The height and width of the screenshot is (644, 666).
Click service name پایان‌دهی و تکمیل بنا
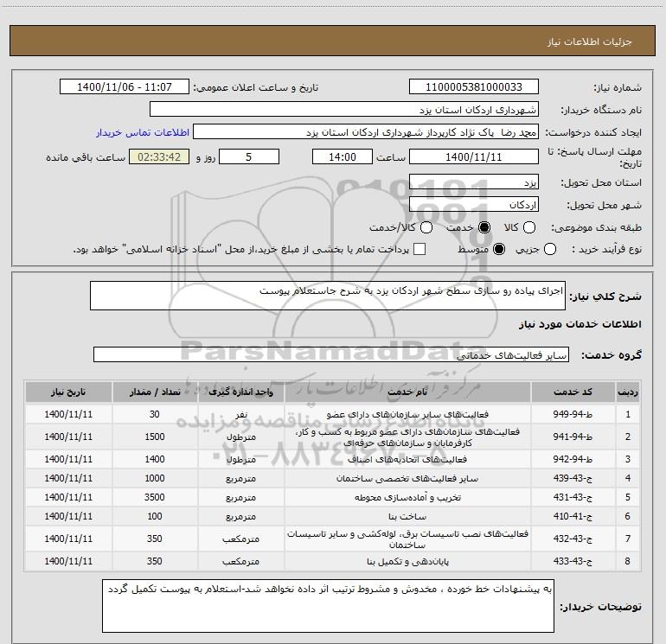pos(407,561)
